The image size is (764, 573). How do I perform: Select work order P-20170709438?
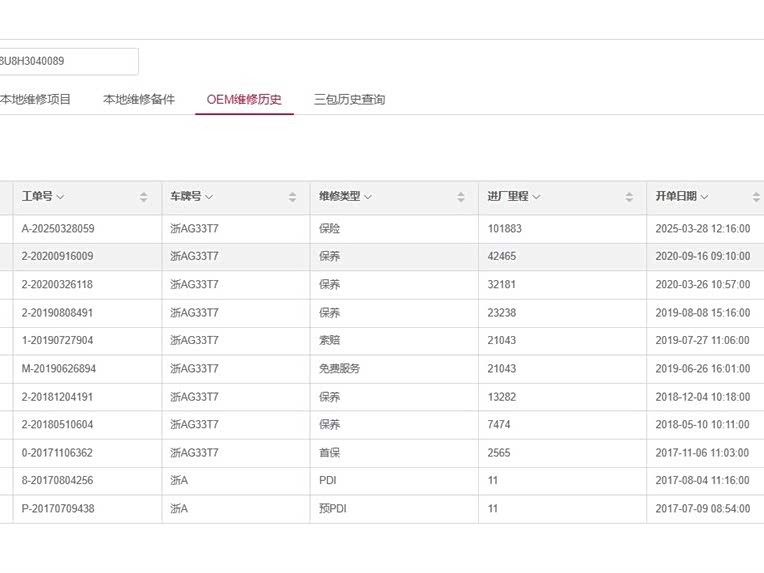58,509
